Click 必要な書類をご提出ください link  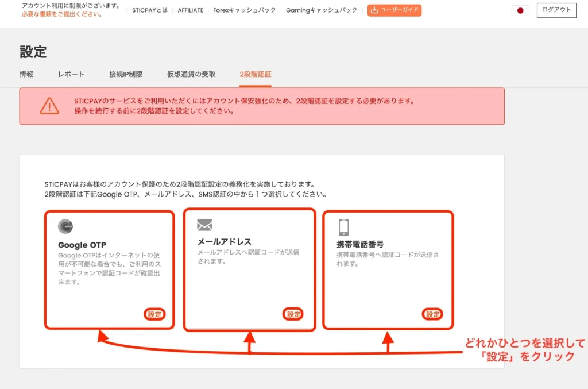(x=62, y=14)
